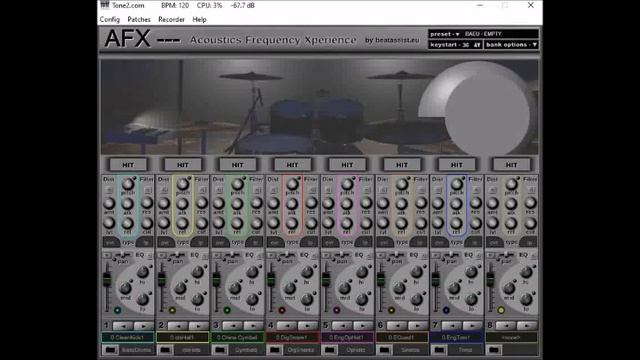Toggle the Dist switch on channel 1
This screenshot has width=640, height=360.
(x=109, y=190)
